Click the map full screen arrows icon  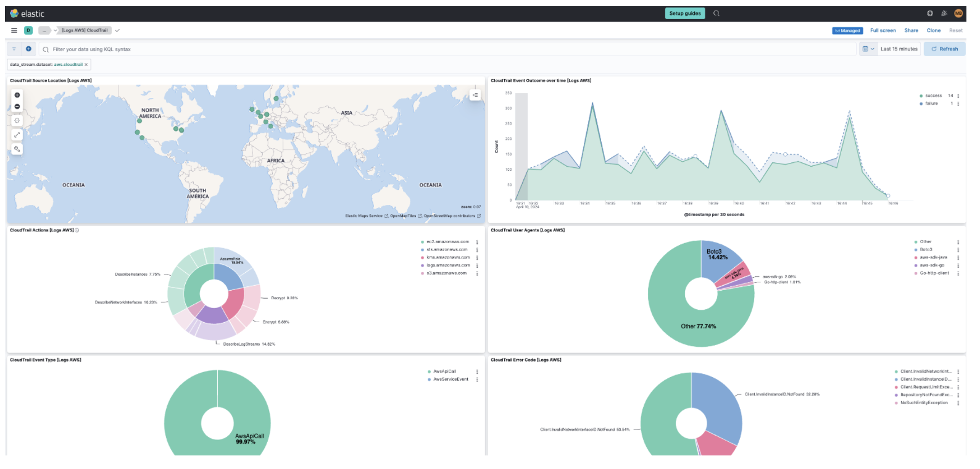tap(17, 135)
